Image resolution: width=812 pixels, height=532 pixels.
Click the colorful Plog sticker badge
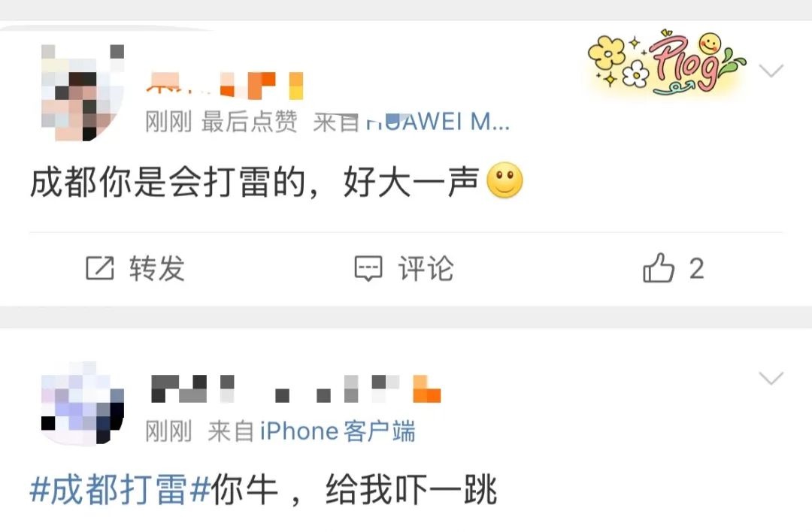pyautogui.click(x=666, y=63)
